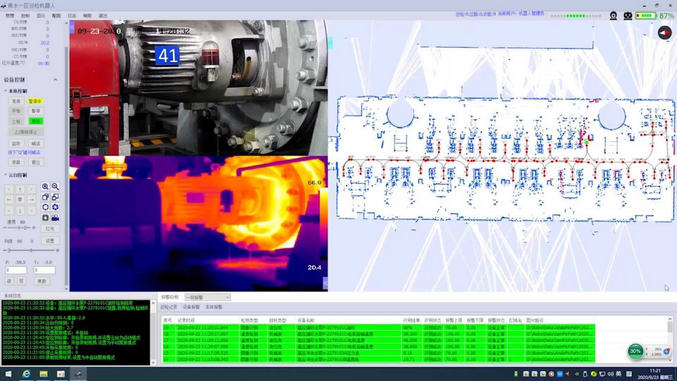Screen dimensions: 677x381
Task: Click the 设置 button beside the focus value
Action: click(50, 241)
